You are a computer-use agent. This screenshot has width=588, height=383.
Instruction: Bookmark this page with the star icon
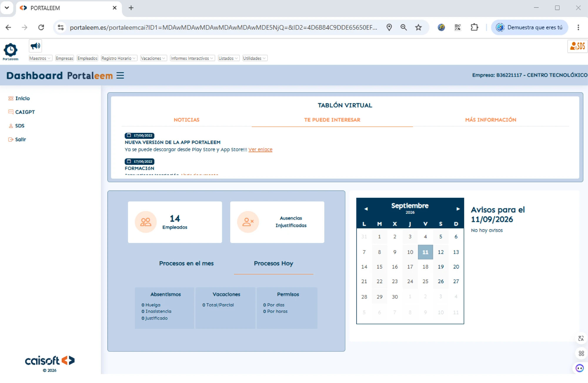tap(418, 27)
